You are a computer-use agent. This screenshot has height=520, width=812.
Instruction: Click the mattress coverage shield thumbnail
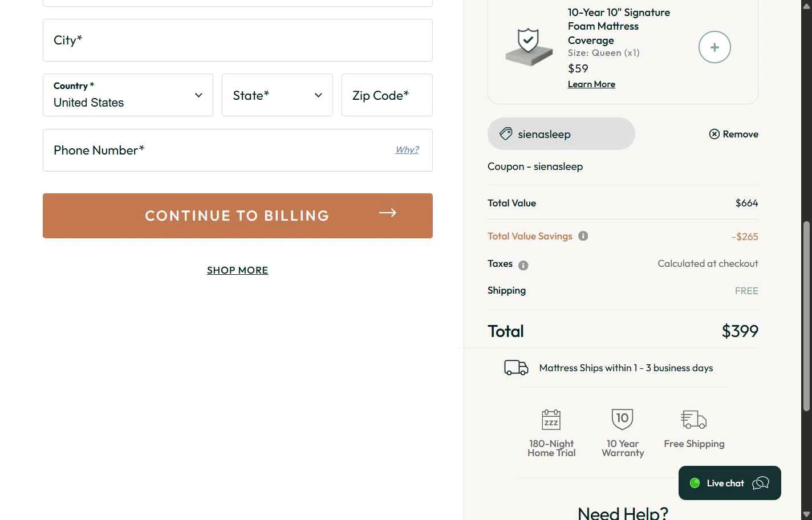pyautogui.click(x=529, y=47)
